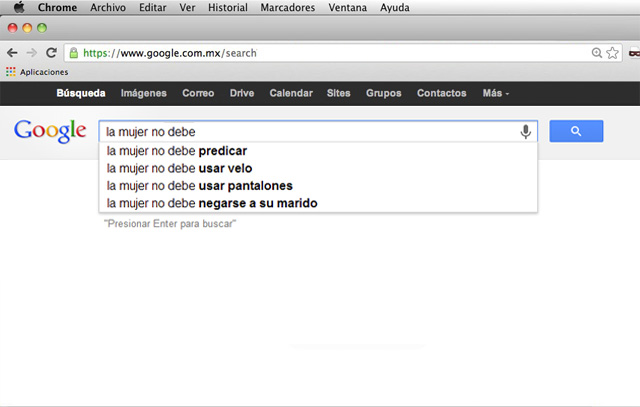Screen dimensions: 640x407
Task: Pick suggestion 'negarse a su marido'
Action: click(211, 203)
